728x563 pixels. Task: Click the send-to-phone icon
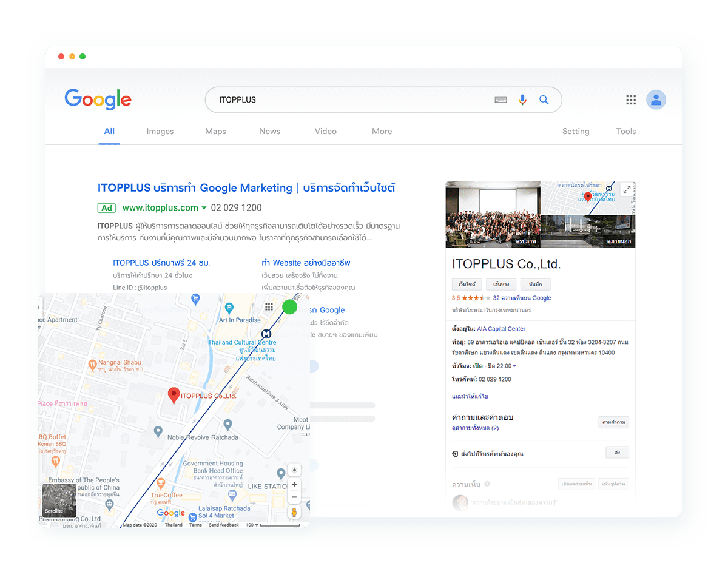click(x=456, y=454)
